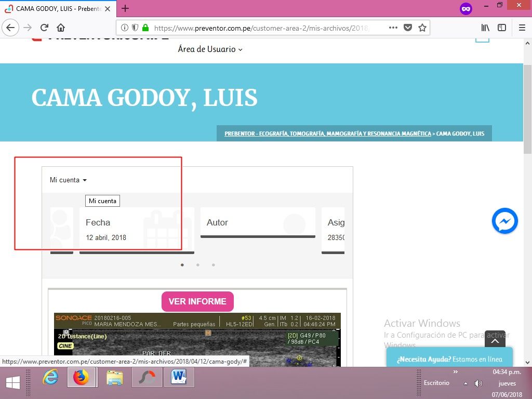Open the ultrasound image thumbnail

click(197, 340)
